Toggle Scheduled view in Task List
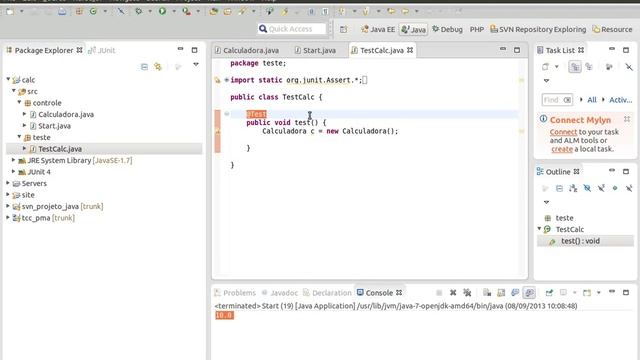This screenshot has width=640, height=360. (x=589, y=67)
